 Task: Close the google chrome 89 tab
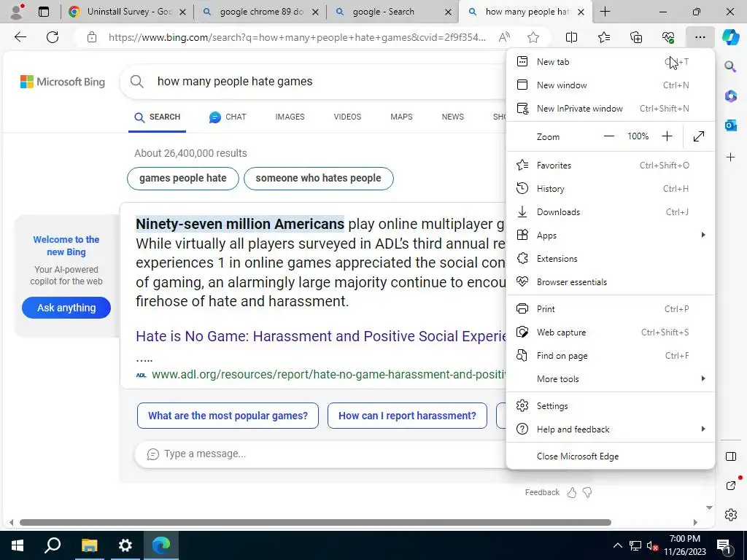(315, 12)
